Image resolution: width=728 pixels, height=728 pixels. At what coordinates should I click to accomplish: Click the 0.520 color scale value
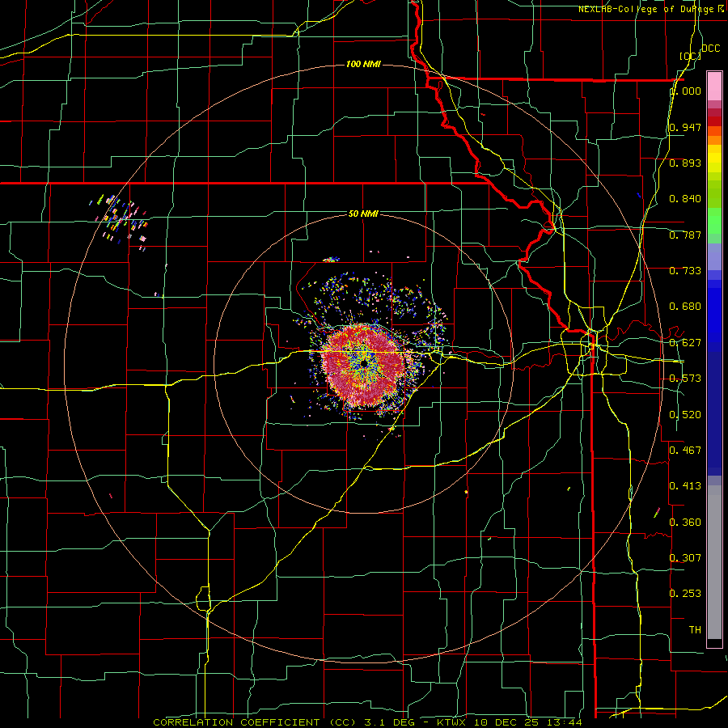pyautogui.click(x=685, y=415)
